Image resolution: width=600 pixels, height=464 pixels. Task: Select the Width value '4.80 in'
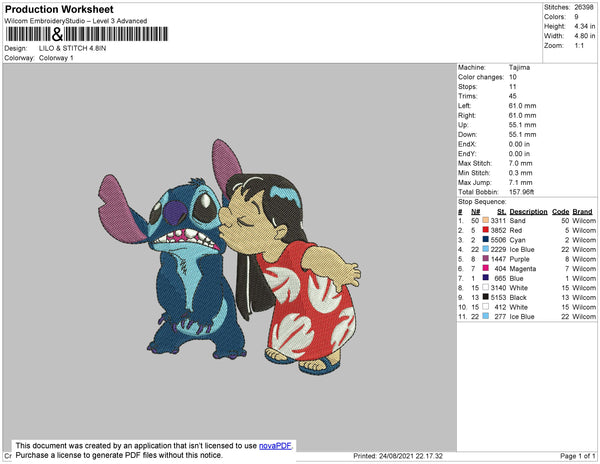pos(585,36)
